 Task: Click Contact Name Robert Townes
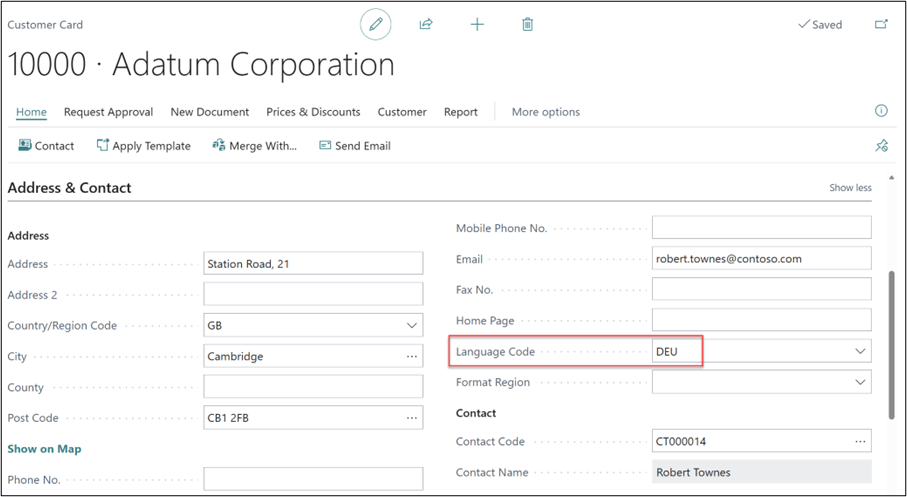tap(762, 472)
